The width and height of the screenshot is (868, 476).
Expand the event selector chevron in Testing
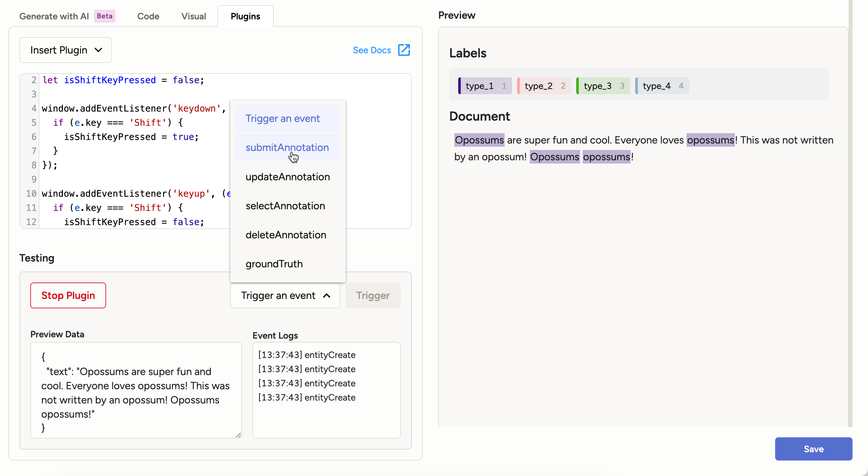point(327,295)
